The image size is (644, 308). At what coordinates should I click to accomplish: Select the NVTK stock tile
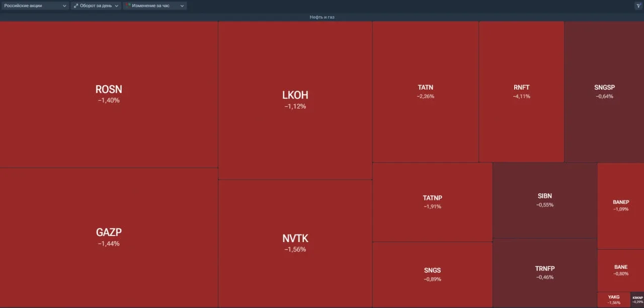[x=295, y=243]
